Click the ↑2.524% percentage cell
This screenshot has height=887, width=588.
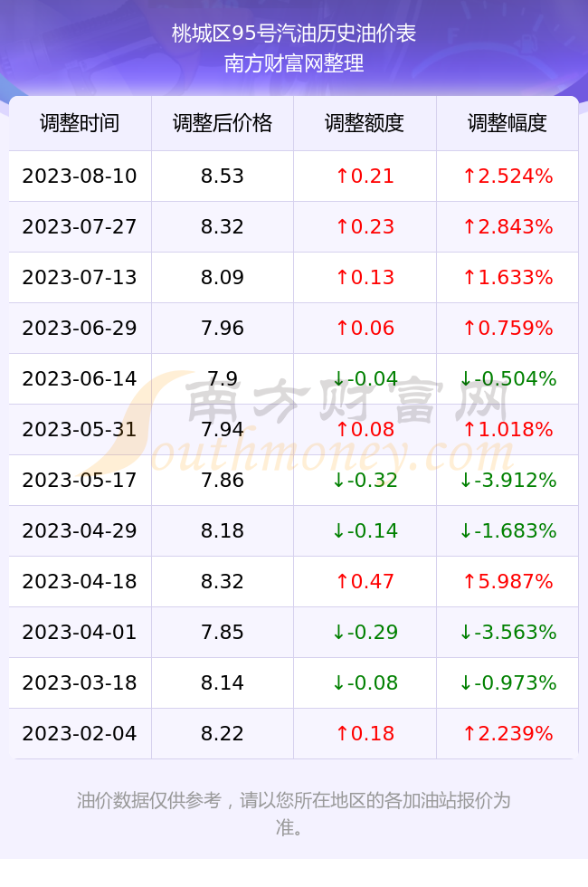tap(507, 176)
